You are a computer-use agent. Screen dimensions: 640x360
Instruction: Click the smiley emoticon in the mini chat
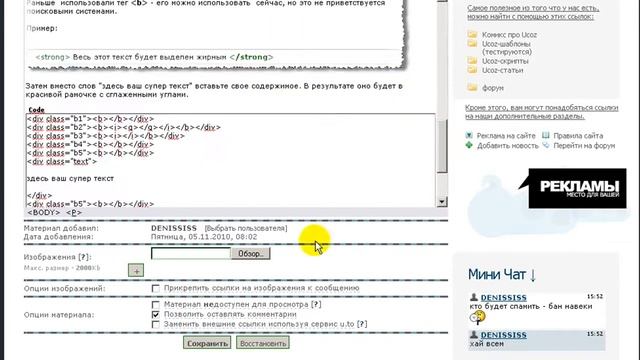coord(477,317)
